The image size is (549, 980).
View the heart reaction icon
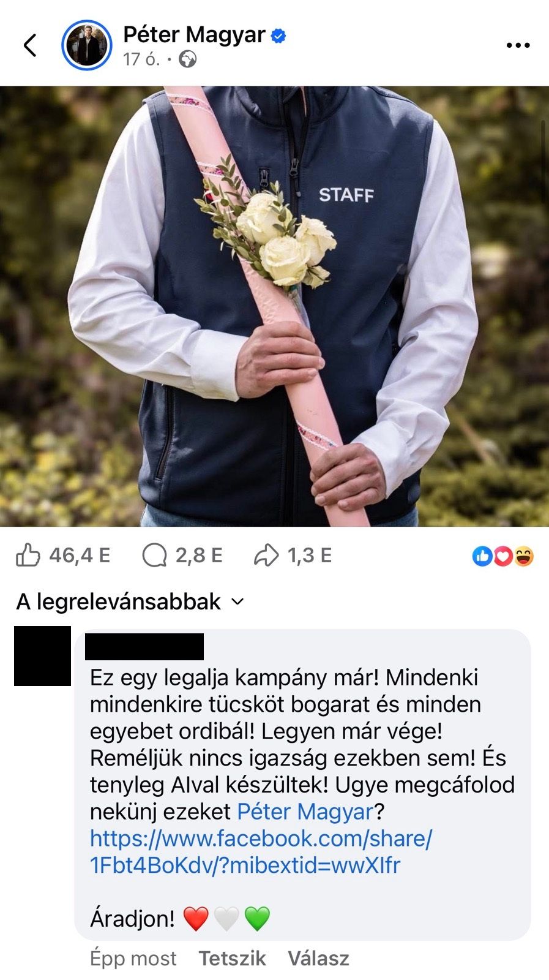tap(502, 556)
